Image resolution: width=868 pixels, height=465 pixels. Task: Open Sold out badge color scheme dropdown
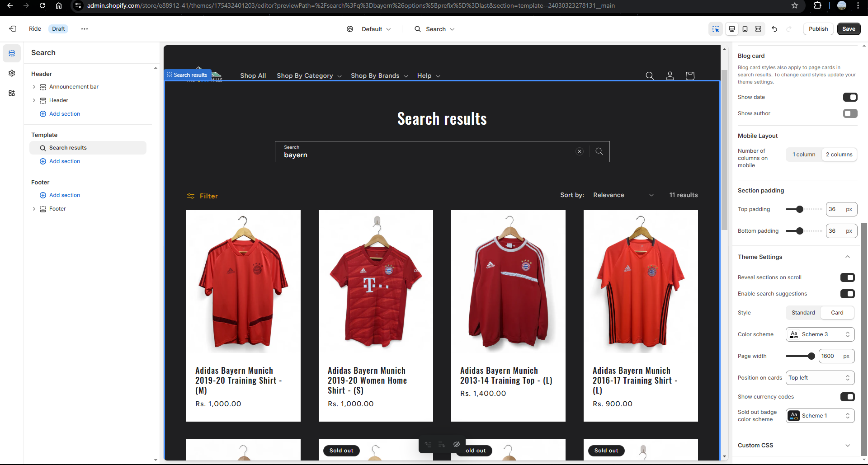click(820, 416)
